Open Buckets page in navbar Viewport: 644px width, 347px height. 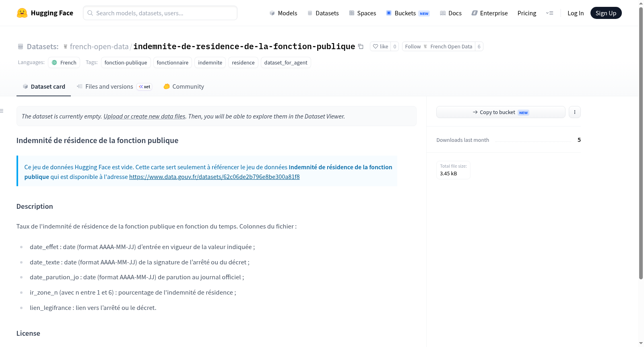point(408,13)
